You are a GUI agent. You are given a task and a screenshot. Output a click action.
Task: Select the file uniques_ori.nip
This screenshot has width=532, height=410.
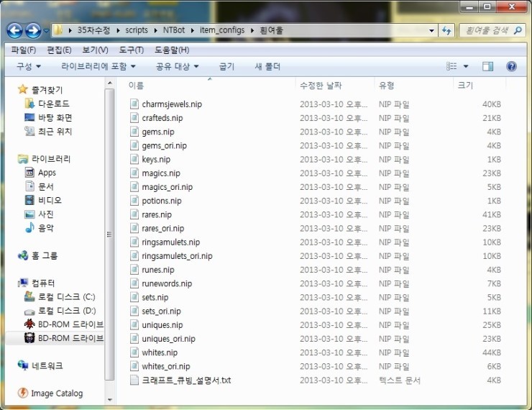tap(169, 339)
